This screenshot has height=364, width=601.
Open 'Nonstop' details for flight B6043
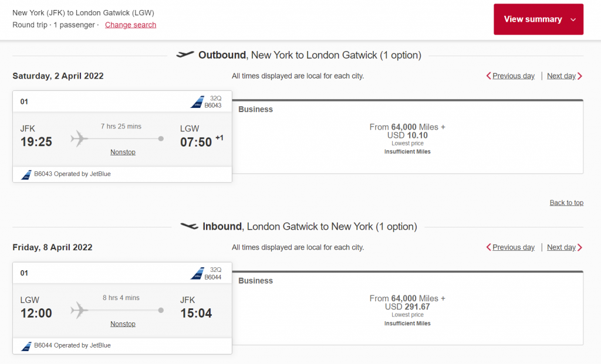[x=123, y=152]
